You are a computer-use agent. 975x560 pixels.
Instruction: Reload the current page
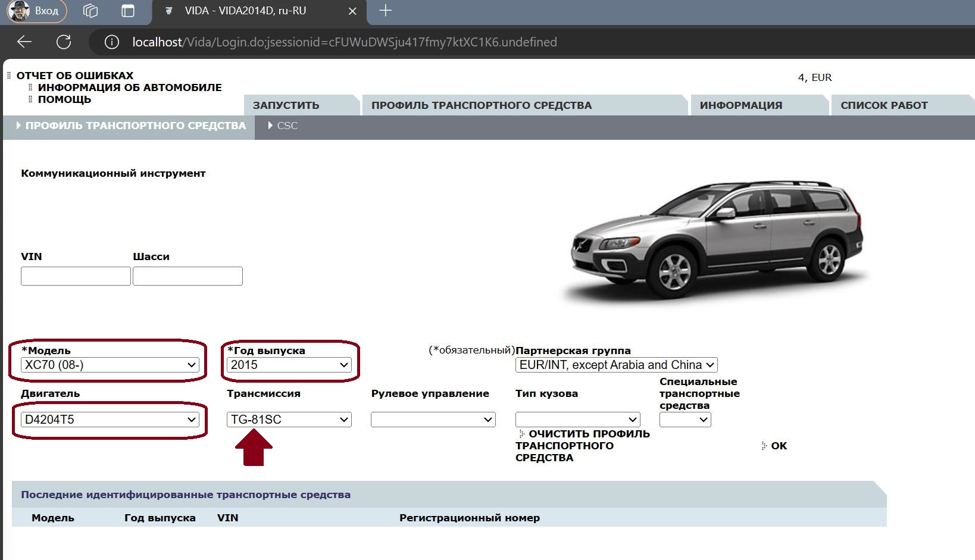tap(64, 42)
